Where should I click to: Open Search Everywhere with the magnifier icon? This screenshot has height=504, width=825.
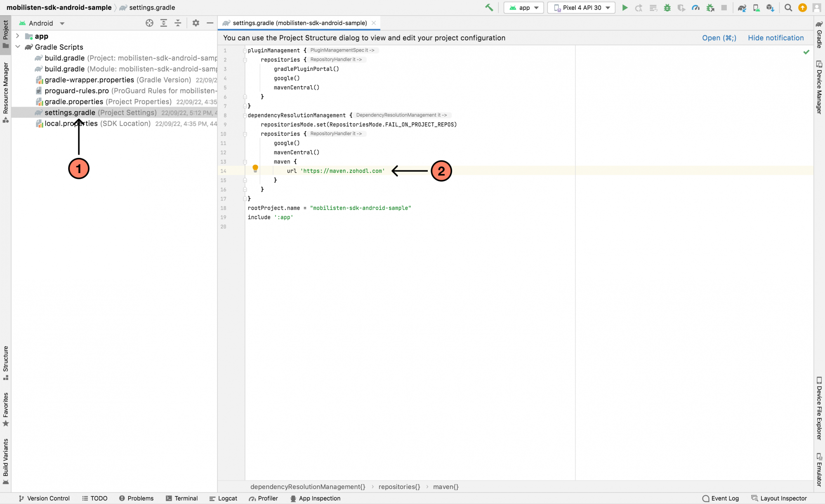788,7
